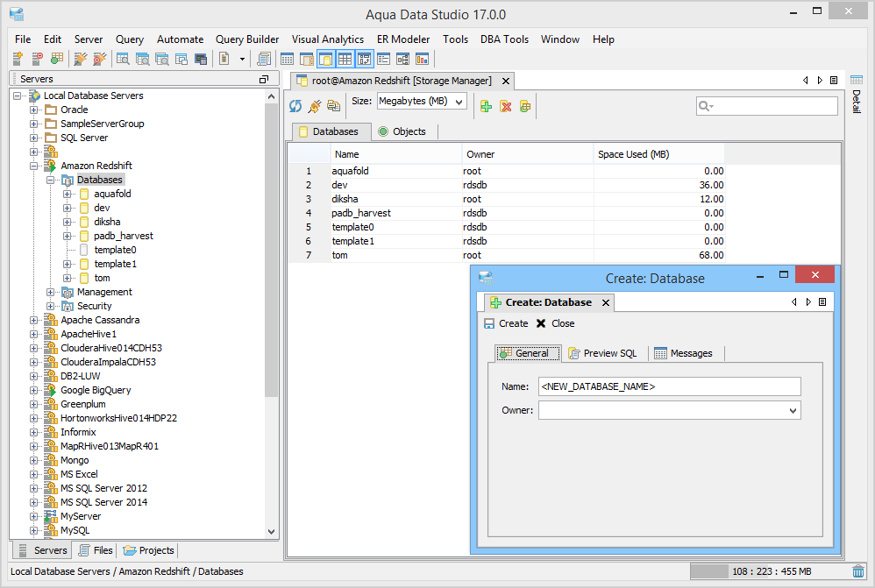Viewport: 875px width, 588px height.
Task: Click the Connect plug icon in main toolbar
Action: pyautogui.click(x=81, y=59)
